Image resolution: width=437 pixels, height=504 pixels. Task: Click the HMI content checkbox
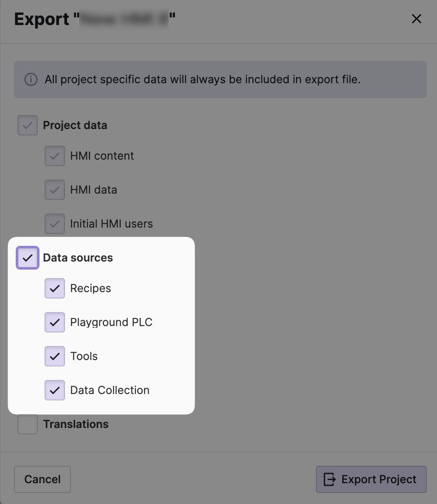click(x=55, y=156)
